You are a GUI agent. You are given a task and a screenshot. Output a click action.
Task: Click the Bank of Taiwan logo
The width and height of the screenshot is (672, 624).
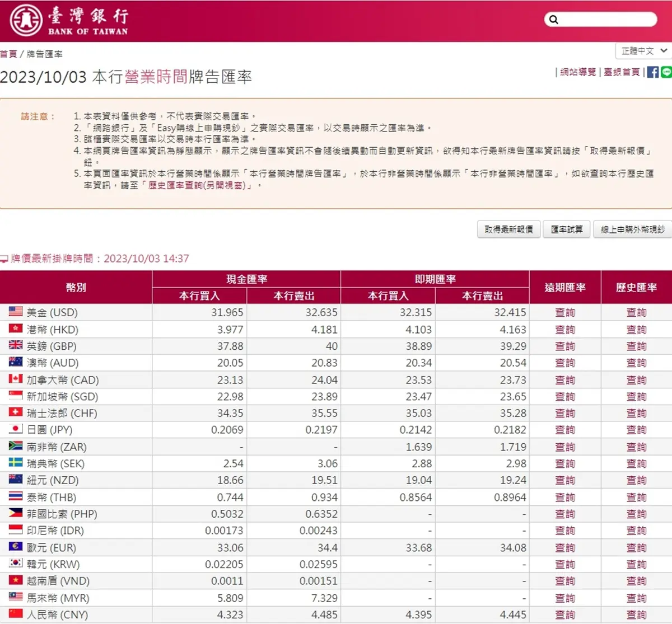[x=69, y=21]
